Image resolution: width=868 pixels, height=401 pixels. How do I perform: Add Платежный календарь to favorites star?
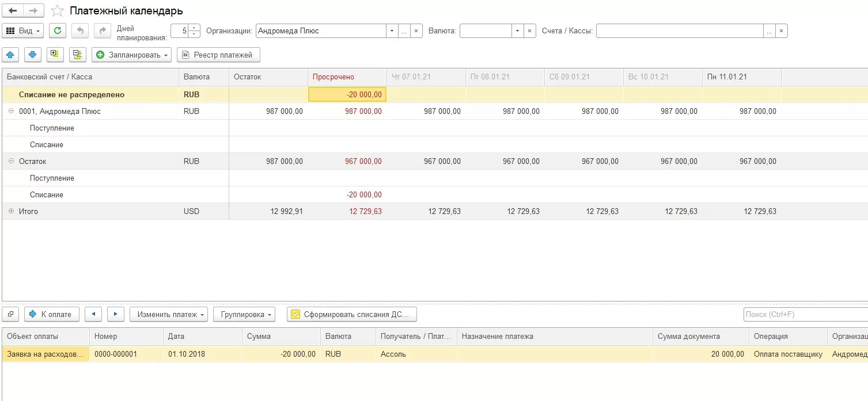coord(57,11)
